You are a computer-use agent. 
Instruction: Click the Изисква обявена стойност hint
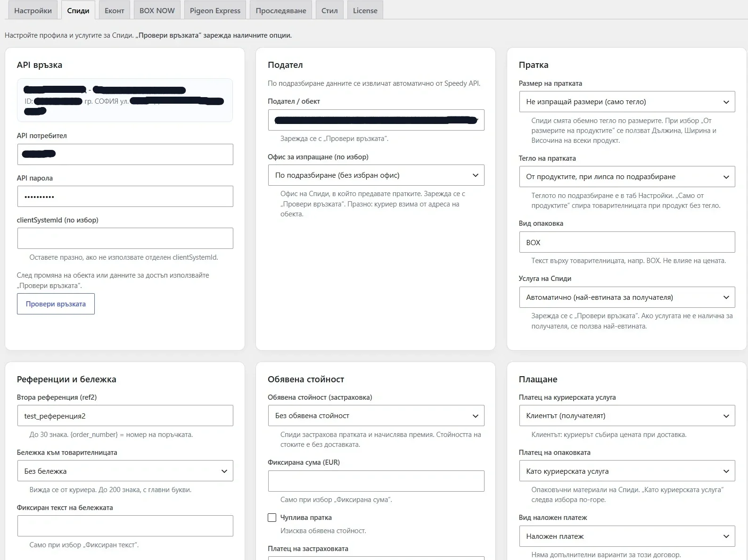tap(323, 531)
